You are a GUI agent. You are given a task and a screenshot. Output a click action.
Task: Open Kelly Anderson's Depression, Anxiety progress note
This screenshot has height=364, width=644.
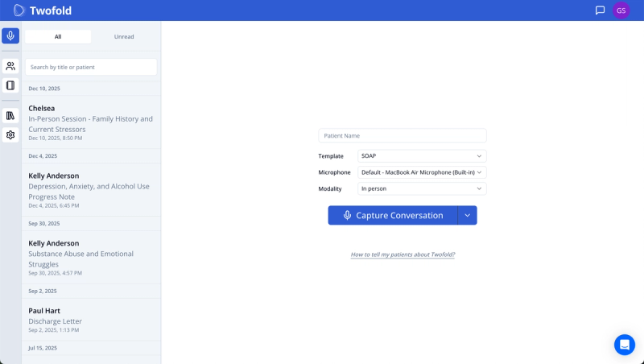point(91,190)
